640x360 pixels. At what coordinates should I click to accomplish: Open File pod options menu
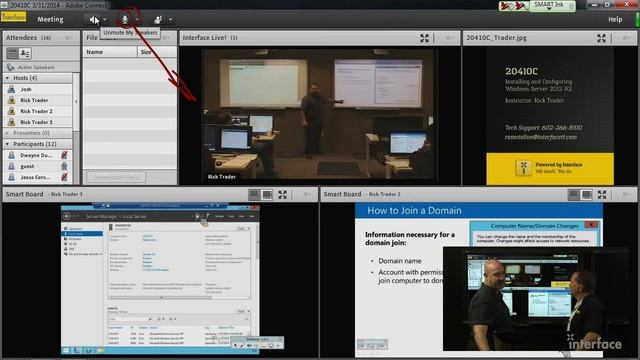[x=166, y=38]
